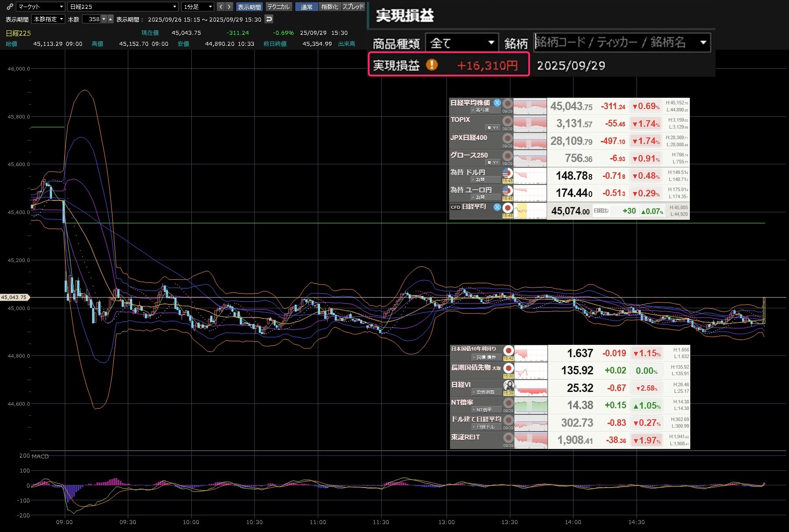Toggle 指数化 chart display mode
789x532 pixels.
click(x=330, y=7)
